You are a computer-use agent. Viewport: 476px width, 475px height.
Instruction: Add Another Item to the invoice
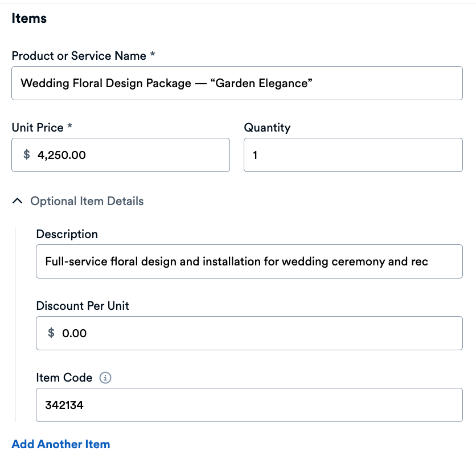click(x=61, y=444)
